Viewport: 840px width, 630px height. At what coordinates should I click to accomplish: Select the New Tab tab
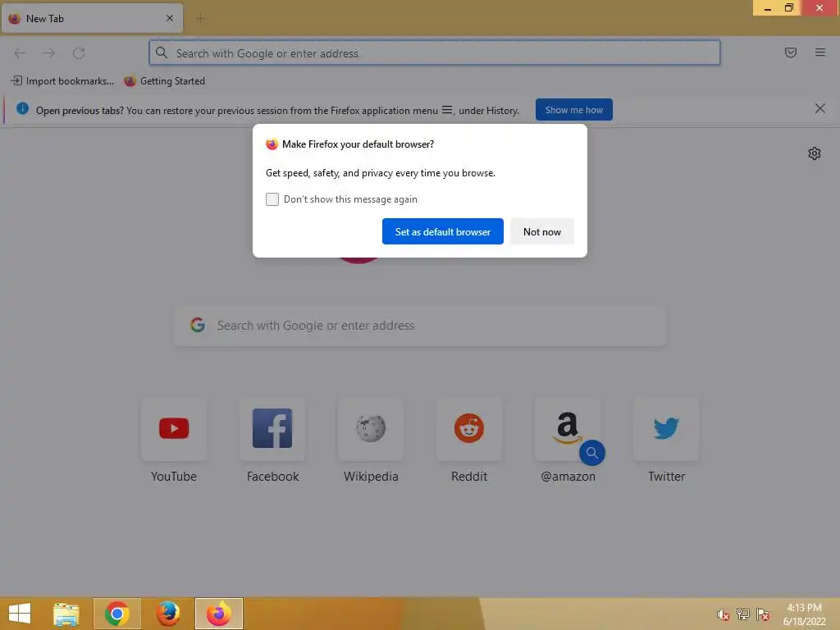[x=92, y=18]
